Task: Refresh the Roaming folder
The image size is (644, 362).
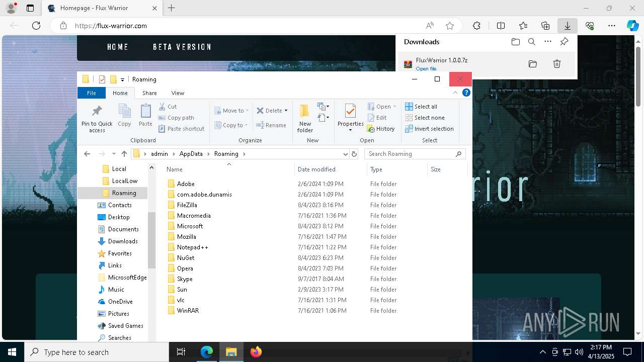Action: [354, 154]
